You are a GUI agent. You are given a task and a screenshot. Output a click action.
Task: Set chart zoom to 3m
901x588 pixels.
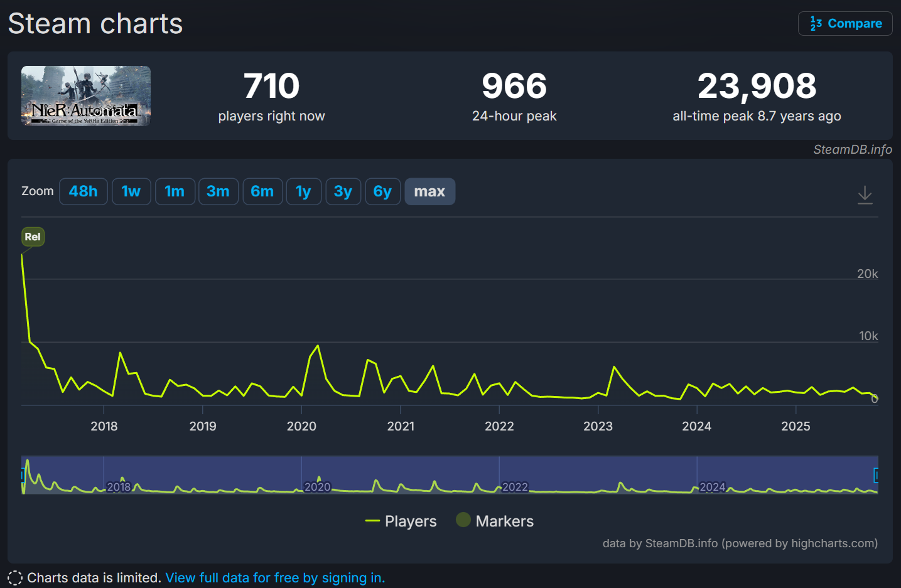pyautogui.click(x=219, y=191)
